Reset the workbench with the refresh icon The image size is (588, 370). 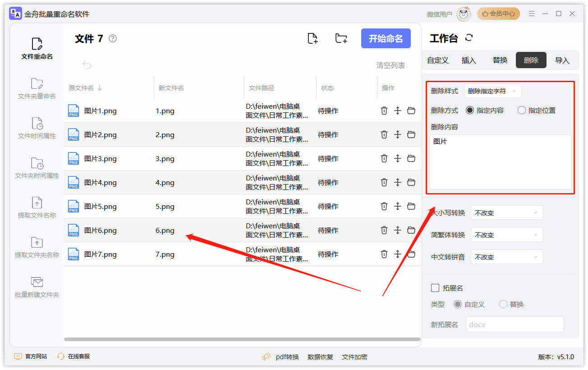point(469,38)
